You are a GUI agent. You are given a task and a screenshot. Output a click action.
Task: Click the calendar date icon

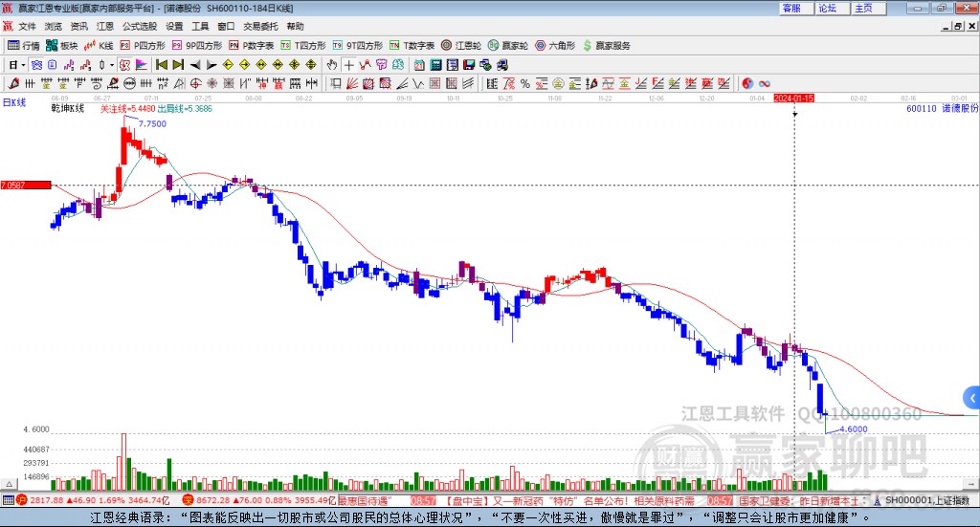(419, 65)
